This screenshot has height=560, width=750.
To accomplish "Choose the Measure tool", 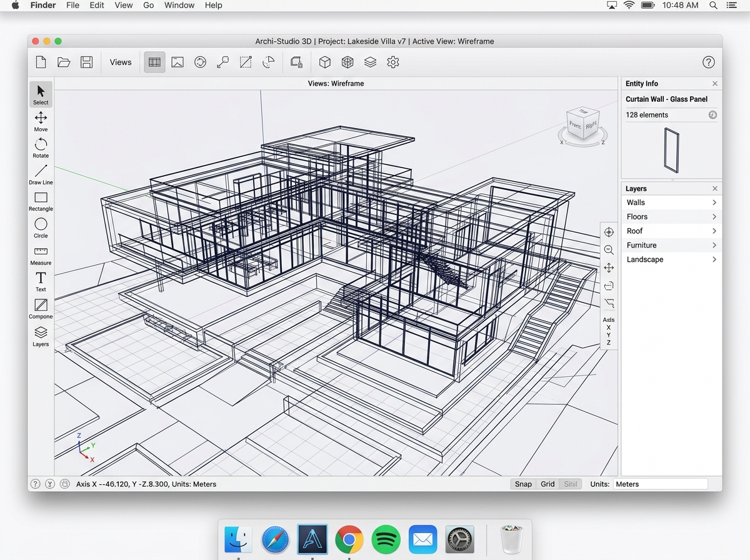I will tap(41, 255).
